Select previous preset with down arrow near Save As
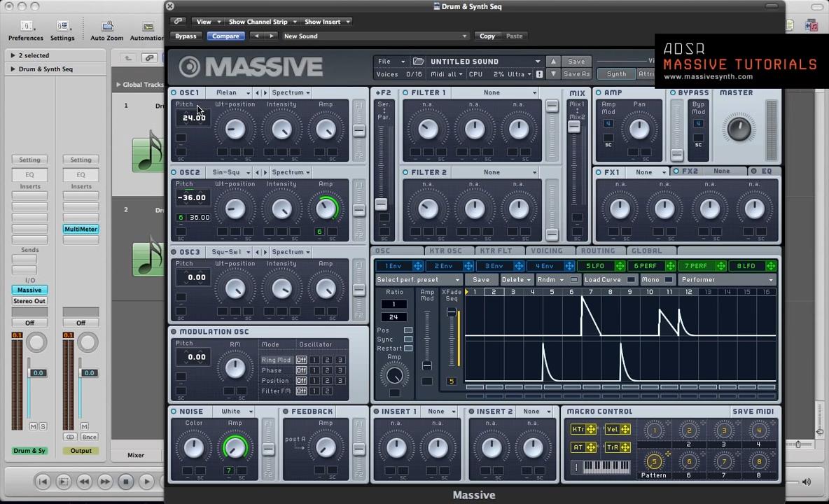The image size is (829, 504). 553,74
